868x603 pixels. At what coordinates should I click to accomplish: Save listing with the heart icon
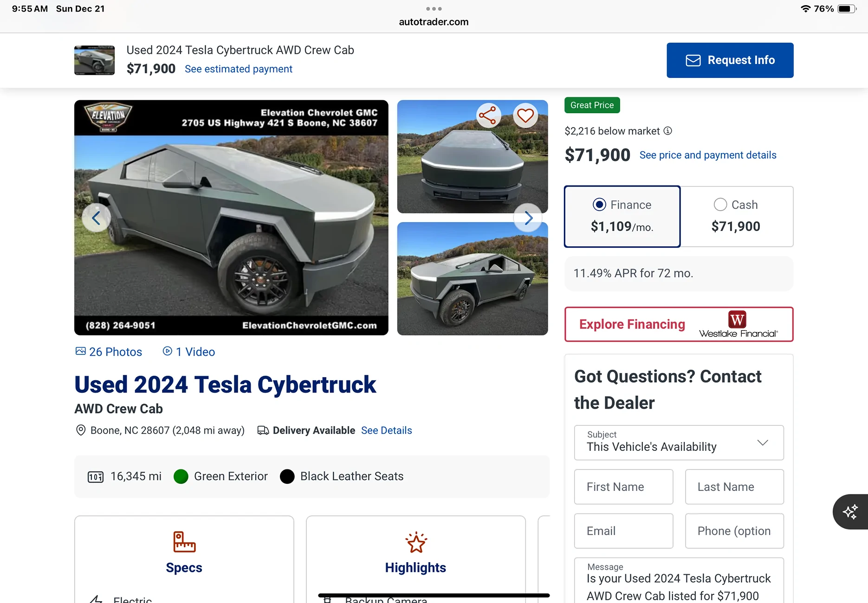point(525,115)
